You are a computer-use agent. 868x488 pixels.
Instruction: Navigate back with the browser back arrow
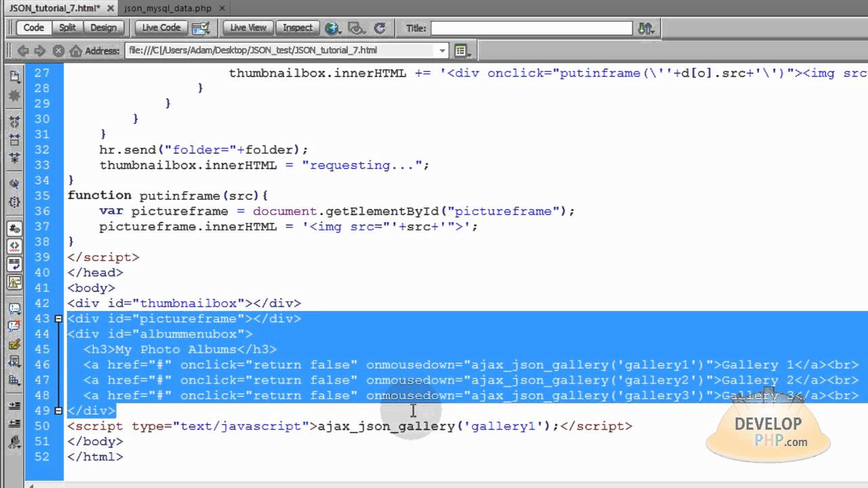click(24, 50)
